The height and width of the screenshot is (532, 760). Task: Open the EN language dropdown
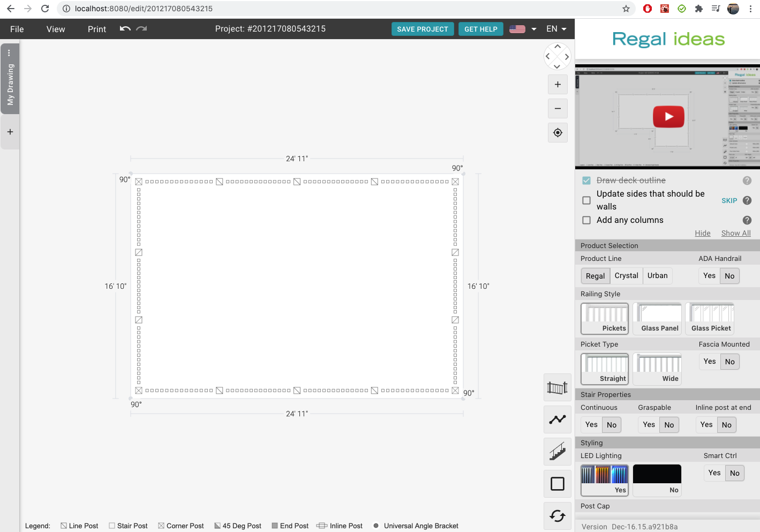[556, 29]
